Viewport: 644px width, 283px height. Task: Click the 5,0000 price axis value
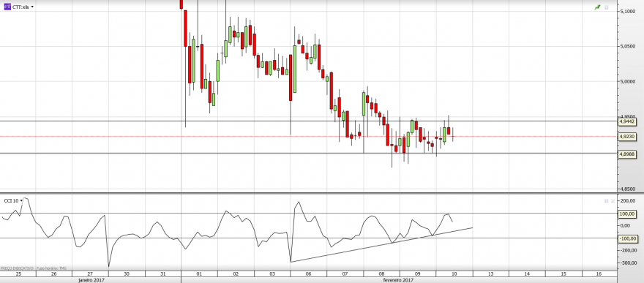point(627,82)
